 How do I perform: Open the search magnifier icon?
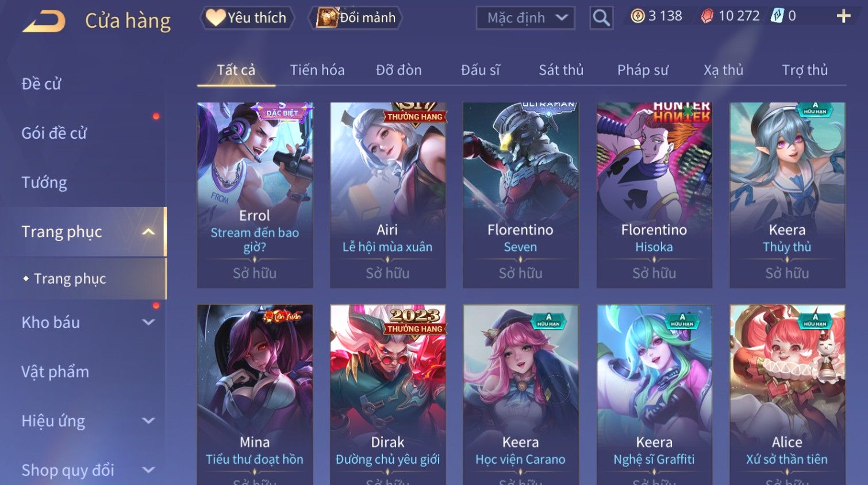pos(601,18)
